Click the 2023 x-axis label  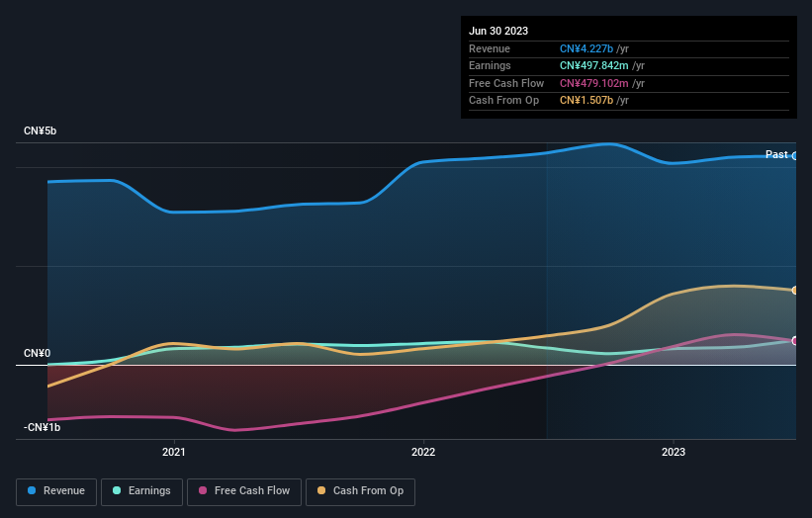click(674, 452)
